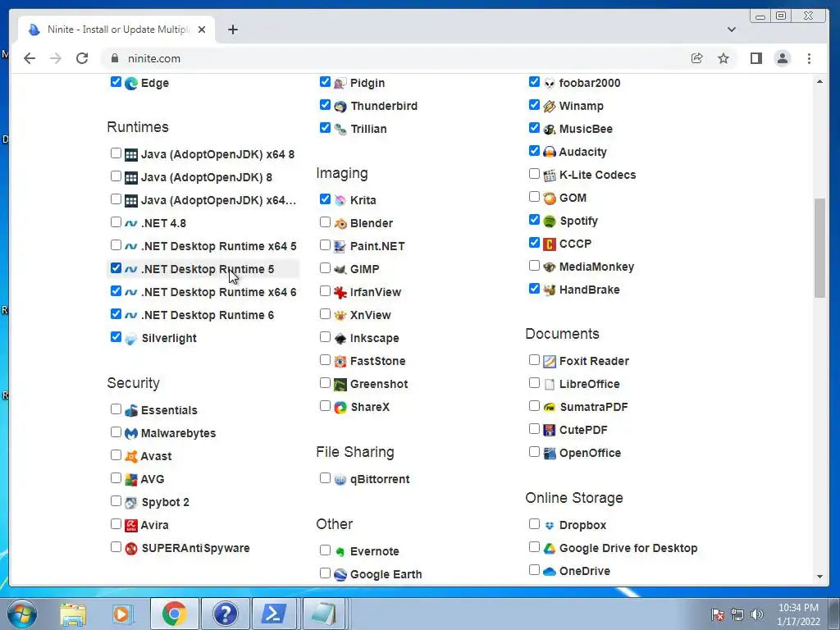This screenshot has height=630, width=840.
Task: Go back to previous page
Action: pos(30,58)
